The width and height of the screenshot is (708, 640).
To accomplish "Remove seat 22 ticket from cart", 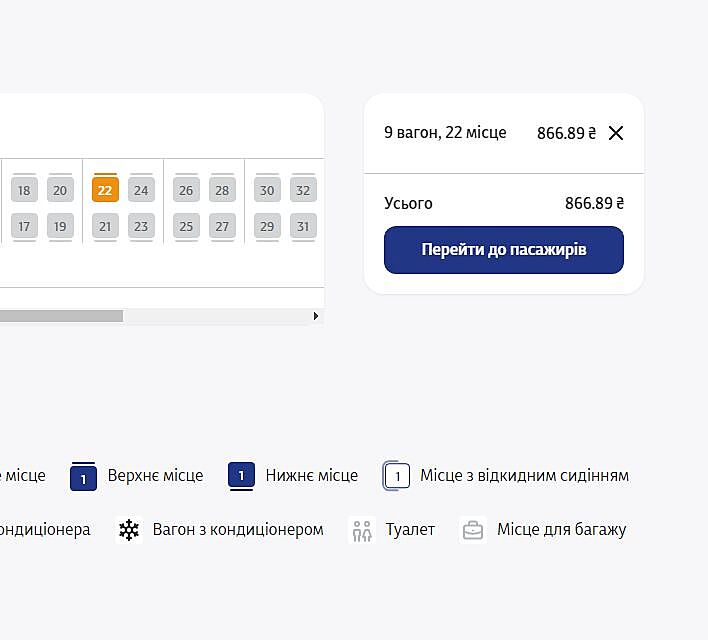I will [616, 133].
